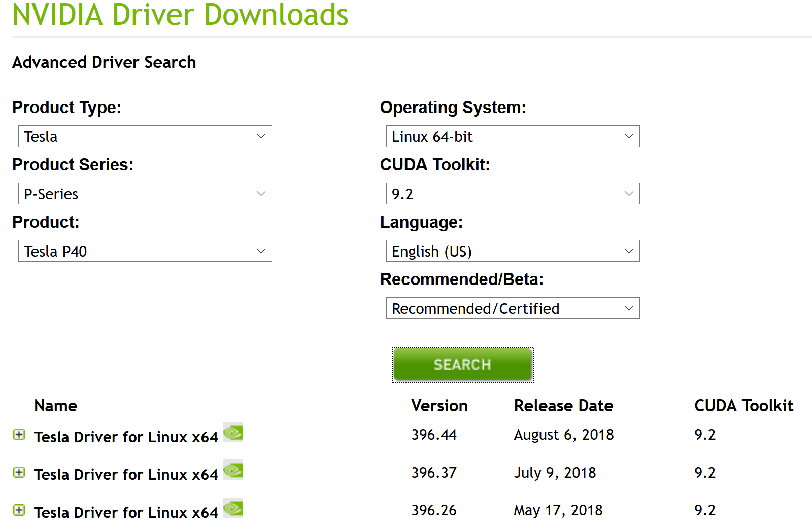Open the CUDA Toolkit version dropdown
This screenshot has width=812, height=532.
pyautogui.click(x=513, y=194)
